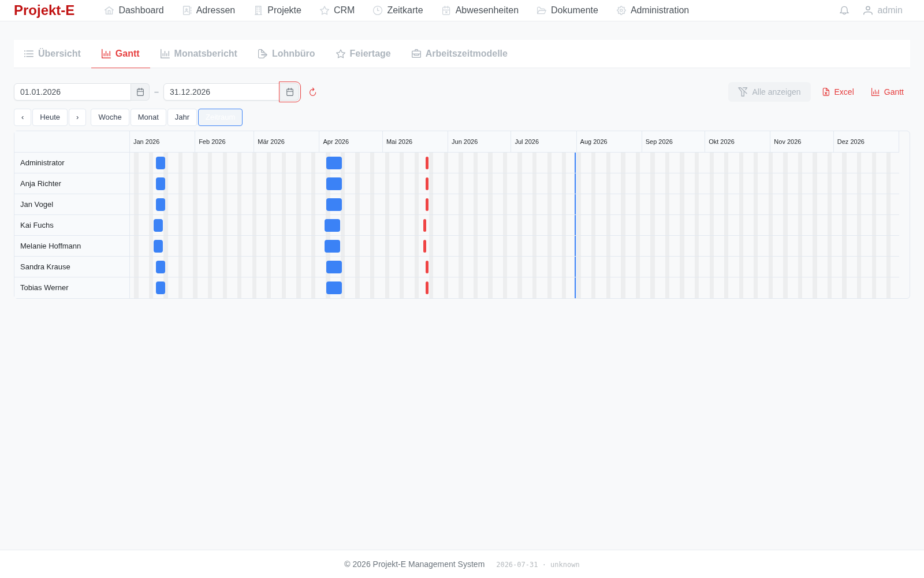Click the Alle anzeigen filter button
924x578 pixels.
click(769, 92)
